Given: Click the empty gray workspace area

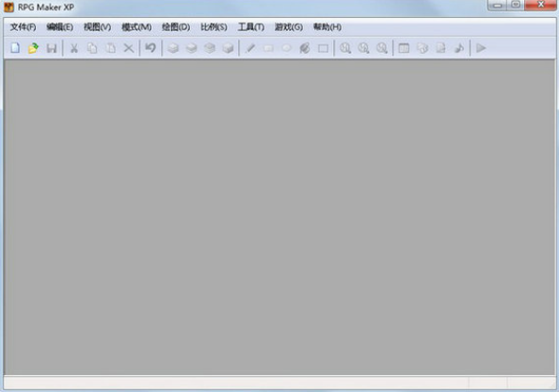Looking at the screenshot, I should 279,217.
